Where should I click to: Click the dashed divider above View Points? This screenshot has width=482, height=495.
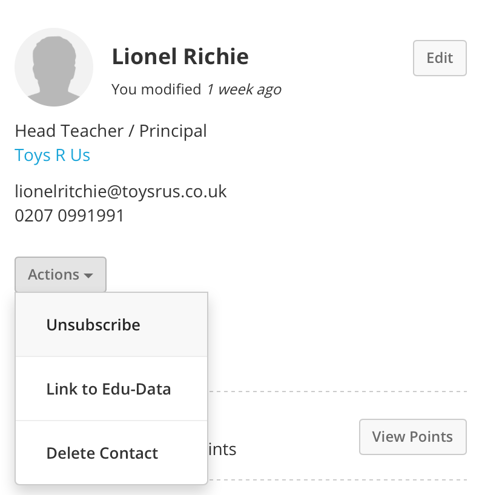[338, 391]
